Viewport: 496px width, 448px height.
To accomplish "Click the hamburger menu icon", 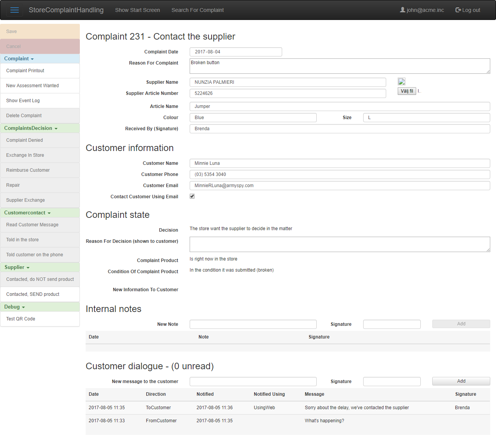I will point(15,10).
